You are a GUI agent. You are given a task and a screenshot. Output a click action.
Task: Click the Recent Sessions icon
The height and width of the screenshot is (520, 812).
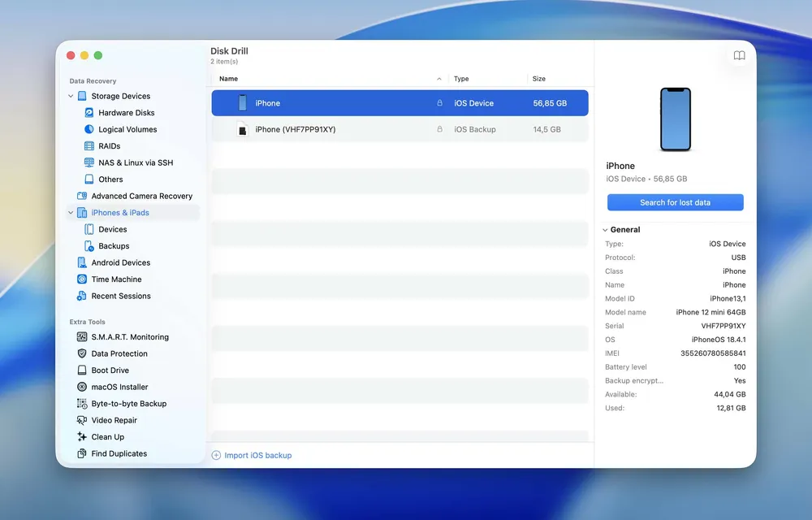82,296
